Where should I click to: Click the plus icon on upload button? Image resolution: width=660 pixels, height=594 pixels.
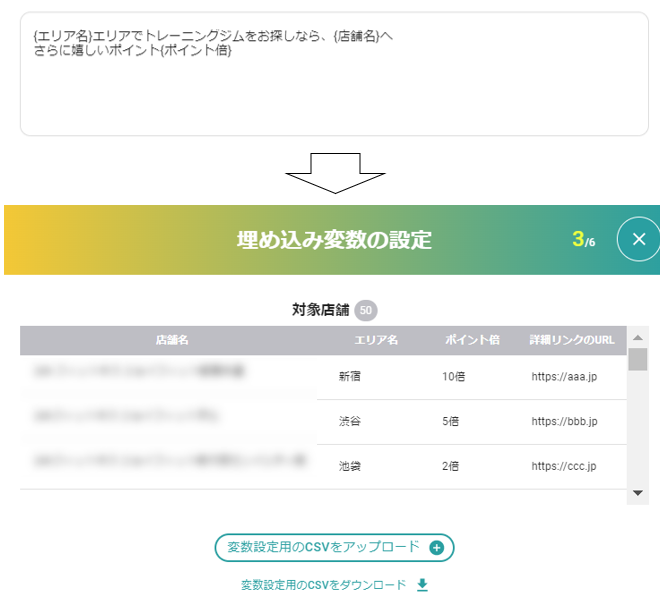click(436, 548)
